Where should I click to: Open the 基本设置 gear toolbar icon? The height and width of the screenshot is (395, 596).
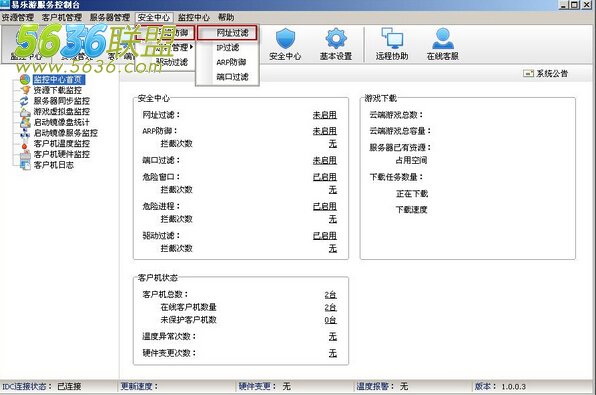pyautogui.click(x=336, y=39)
